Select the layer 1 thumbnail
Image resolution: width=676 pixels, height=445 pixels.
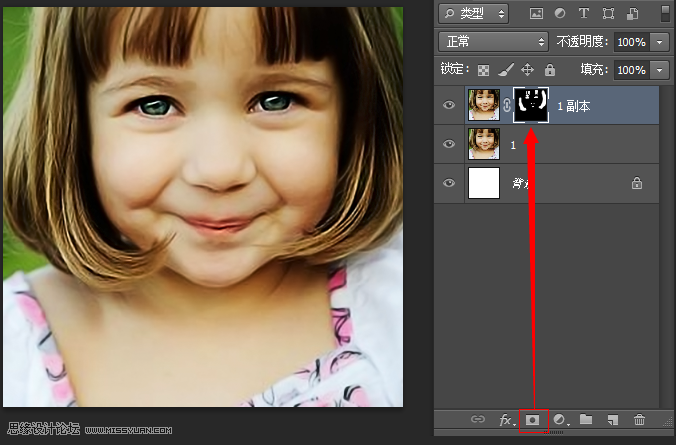pyautogui.click(x=484, y=144)
